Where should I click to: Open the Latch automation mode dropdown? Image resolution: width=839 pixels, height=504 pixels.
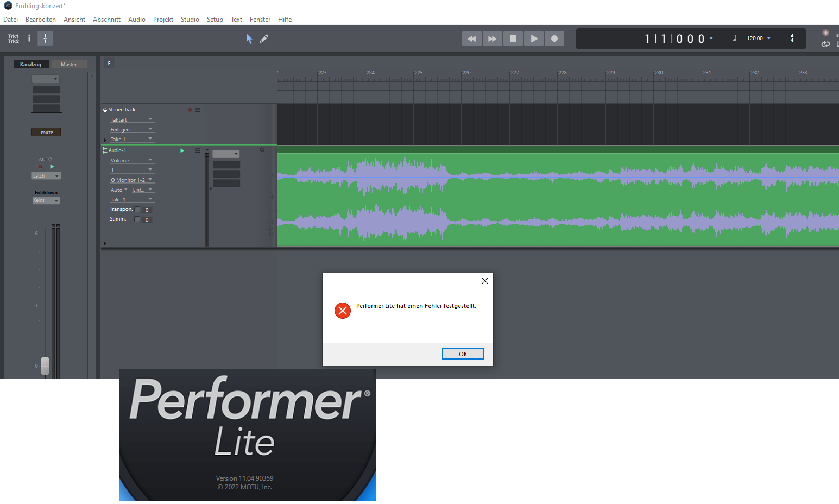click(46, 176)
